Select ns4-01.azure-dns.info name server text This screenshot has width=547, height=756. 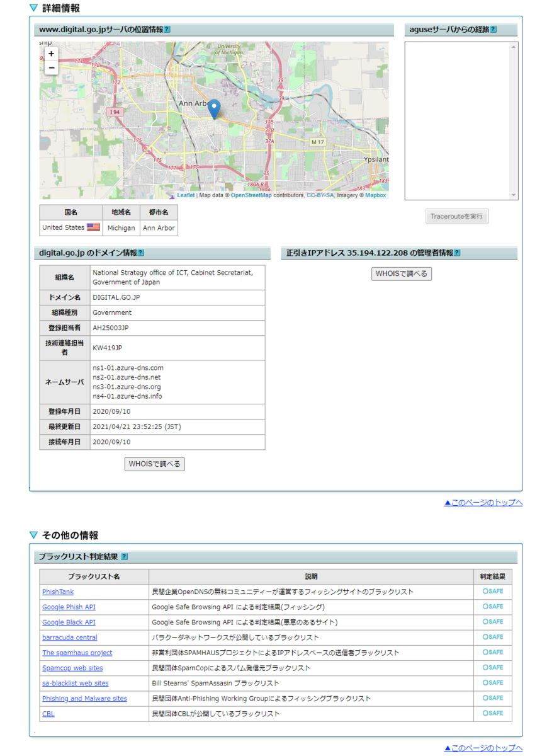point(127,396)
